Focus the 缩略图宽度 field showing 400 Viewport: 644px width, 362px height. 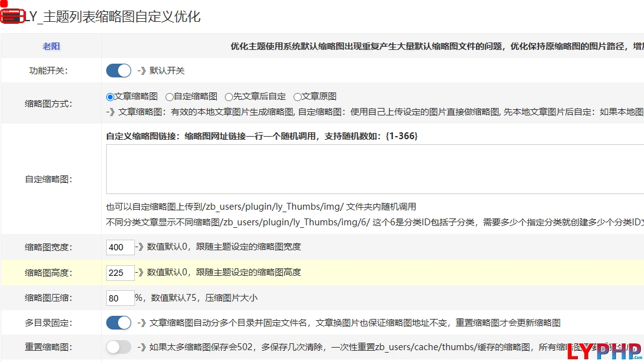[x=120, y=247]
